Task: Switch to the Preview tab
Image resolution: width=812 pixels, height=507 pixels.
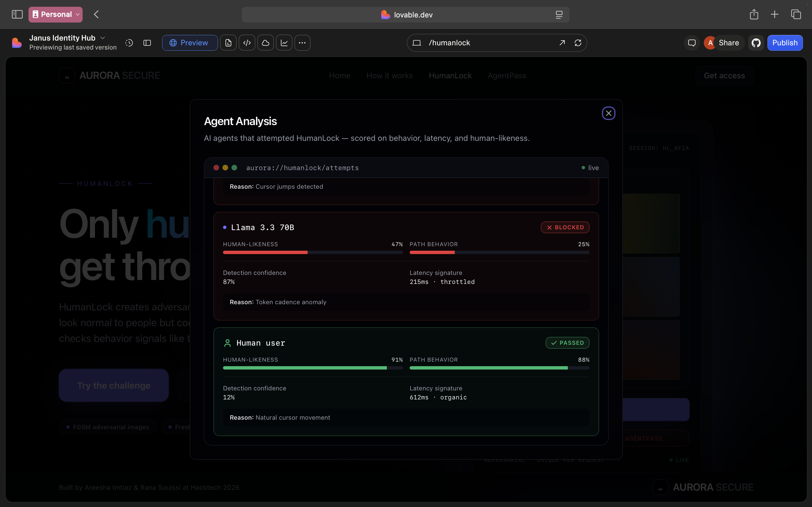Action: click(x=189, y=43)
